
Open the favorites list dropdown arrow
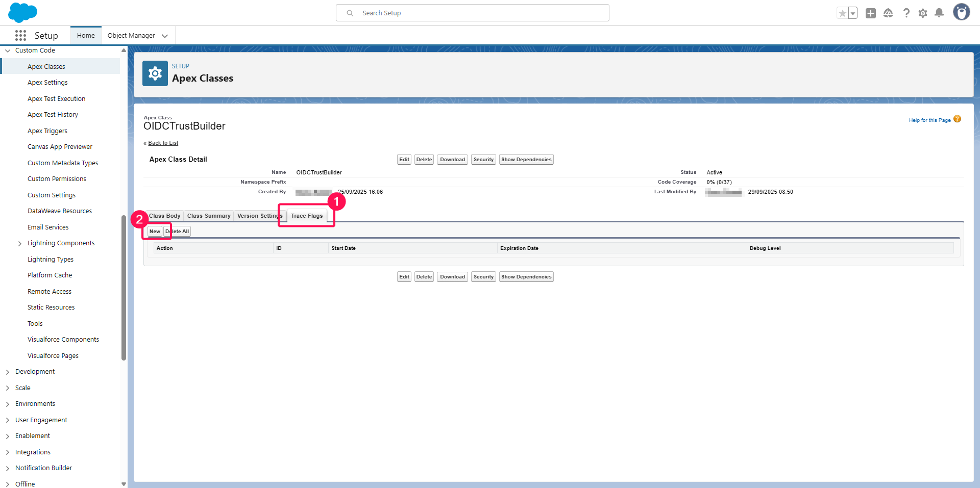[853, 13]
